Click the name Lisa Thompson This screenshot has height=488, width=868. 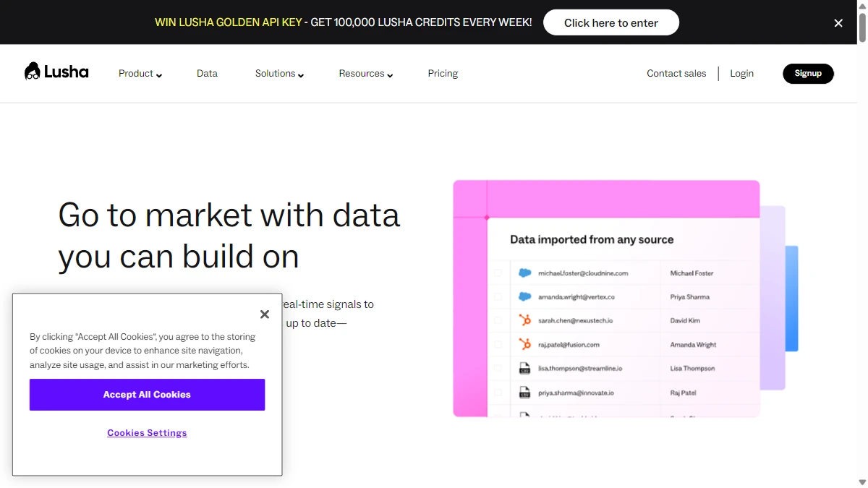pyautogui.click(x=692, y=369)
